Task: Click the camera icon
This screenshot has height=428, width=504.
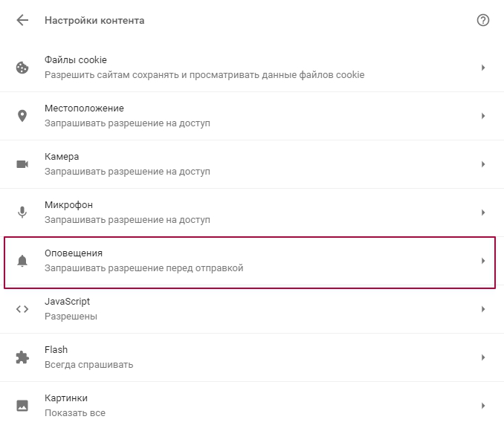Action: [x=22, y=164]
